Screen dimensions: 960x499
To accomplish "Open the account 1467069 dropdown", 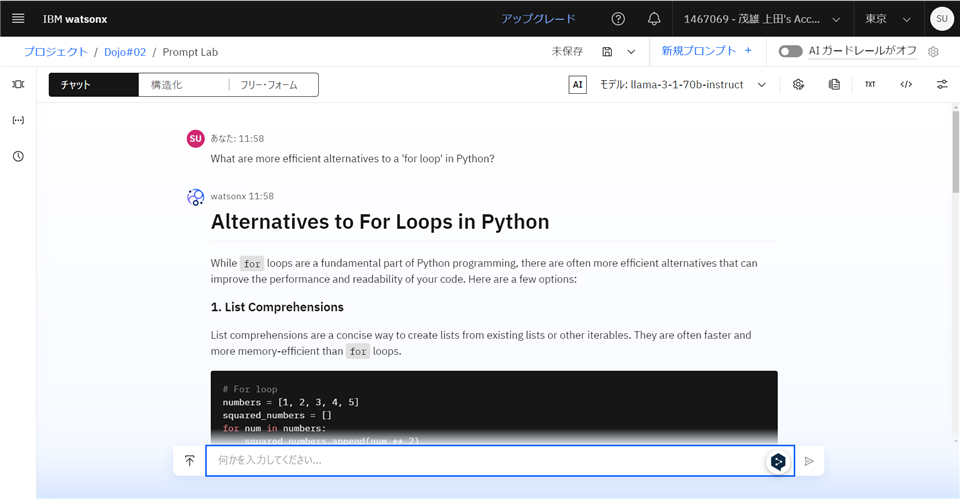I will pos(762,19).
